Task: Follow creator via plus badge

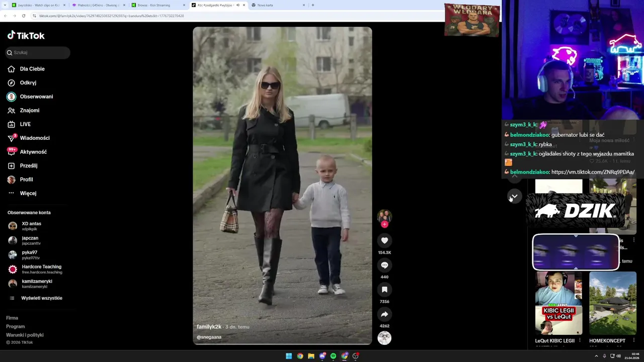Action: 384,224
